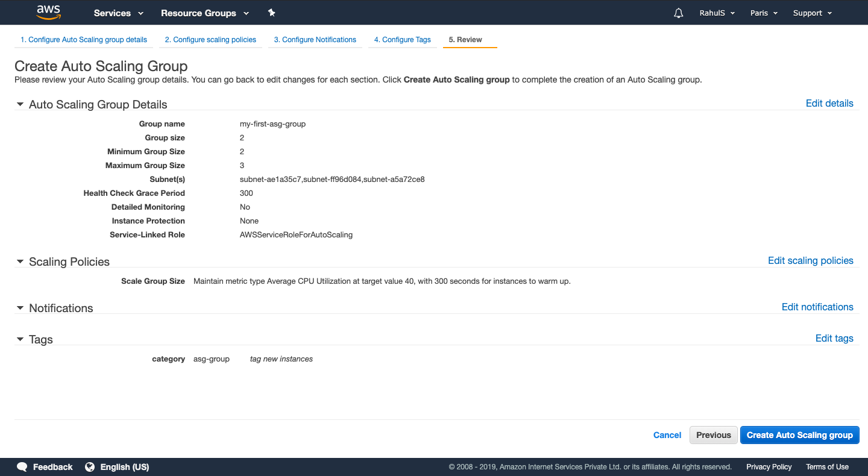Image resolution: width=868 pixels, height=476 pixels.
Task: Click the pin shortcut icon in navbar
Action: pos(271,12)
